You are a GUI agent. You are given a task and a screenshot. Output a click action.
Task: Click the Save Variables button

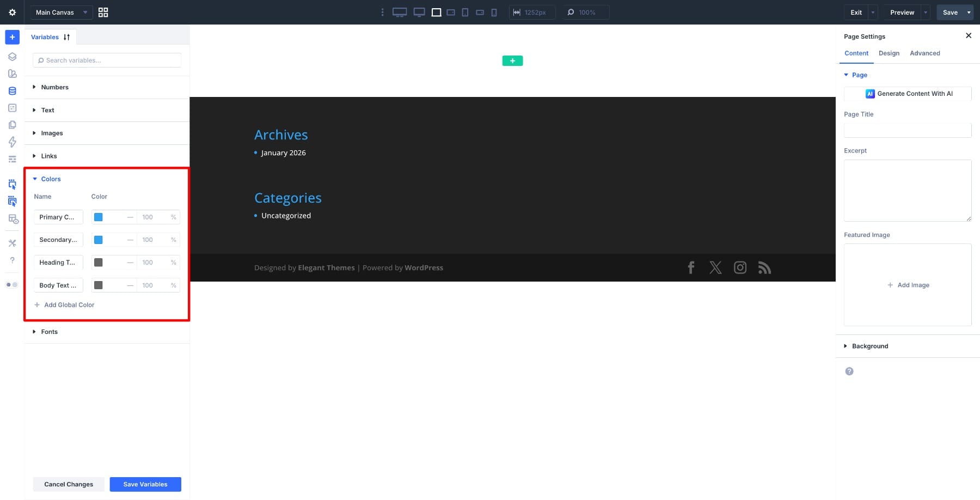tap(145, 484)
